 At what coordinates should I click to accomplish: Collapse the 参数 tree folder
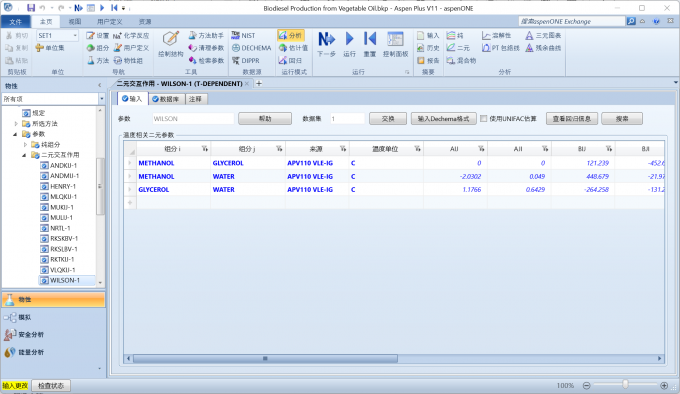click(15, 134)
